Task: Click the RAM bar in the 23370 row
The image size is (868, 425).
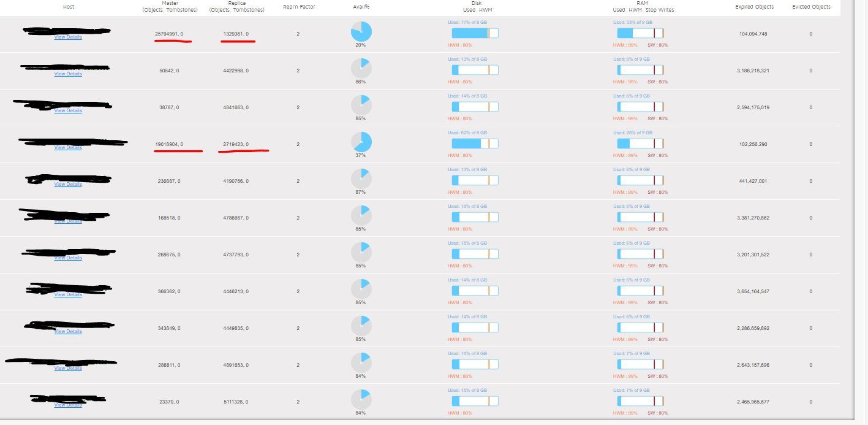Action: tap(640, 401)
